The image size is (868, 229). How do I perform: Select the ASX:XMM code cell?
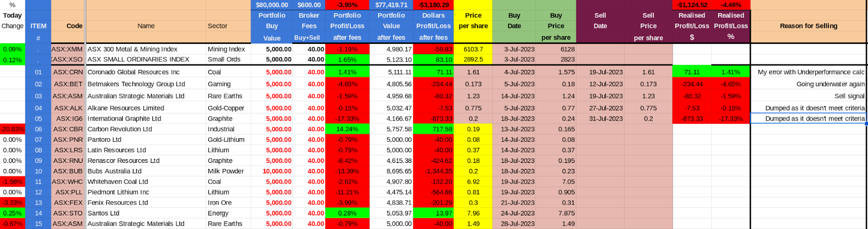(x=68, y=49)
